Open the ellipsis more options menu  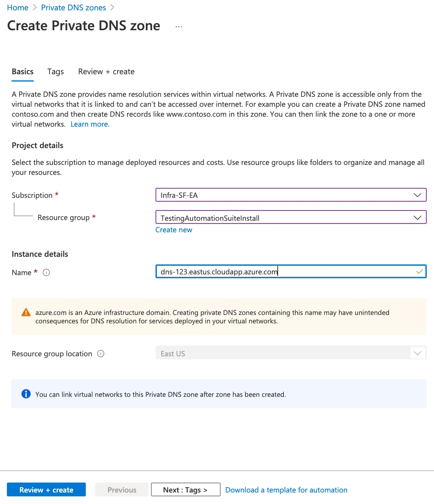point(179,26)
